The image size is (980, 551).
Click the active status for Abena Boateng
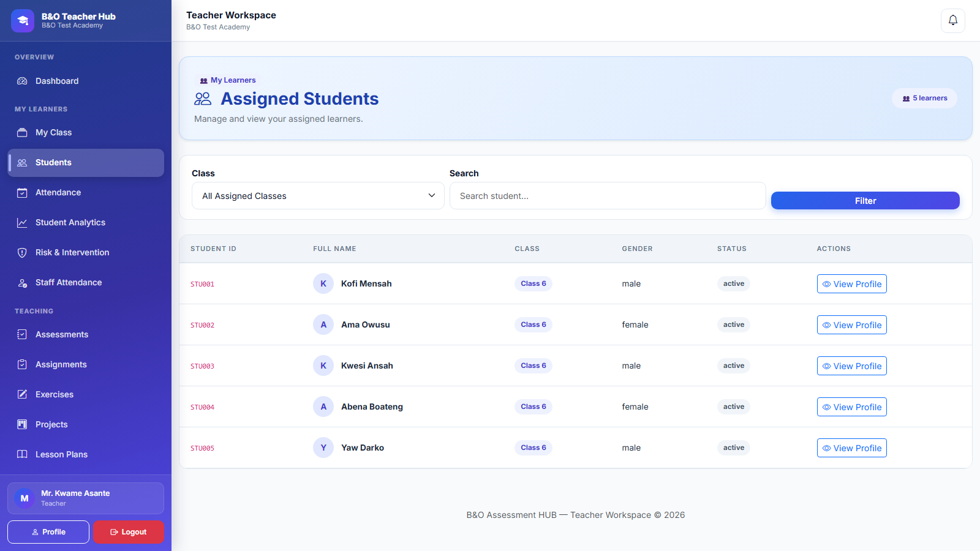734,407
